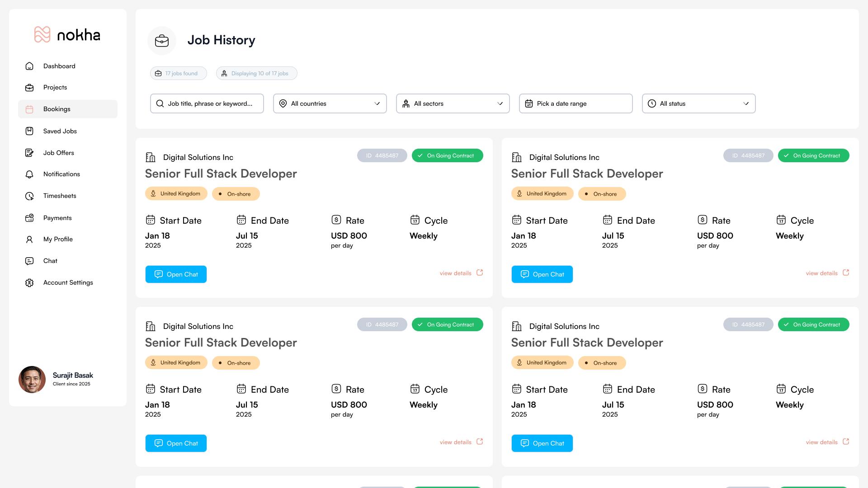
Task: Click the Job Offers edit icon
Action: (x=29, y=153)
